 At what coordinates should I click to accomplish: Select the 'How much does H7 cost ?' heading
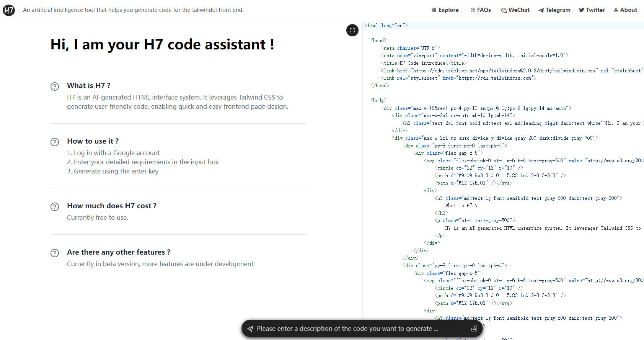[112, 206]
